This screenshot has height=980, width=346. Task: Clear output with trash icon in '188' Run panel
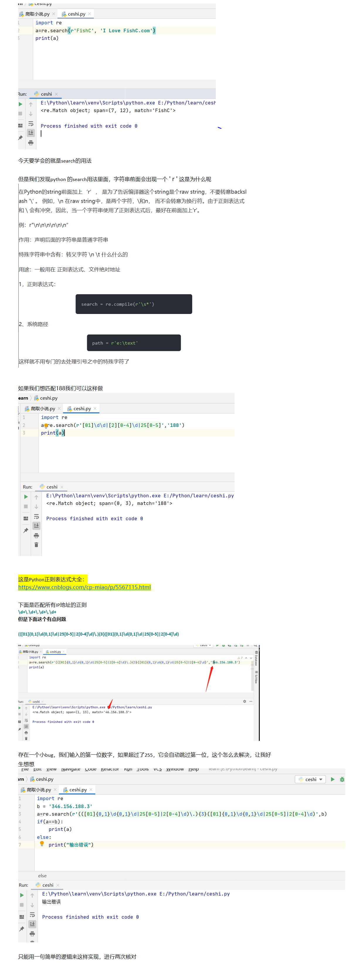click(x=36, y=545)
